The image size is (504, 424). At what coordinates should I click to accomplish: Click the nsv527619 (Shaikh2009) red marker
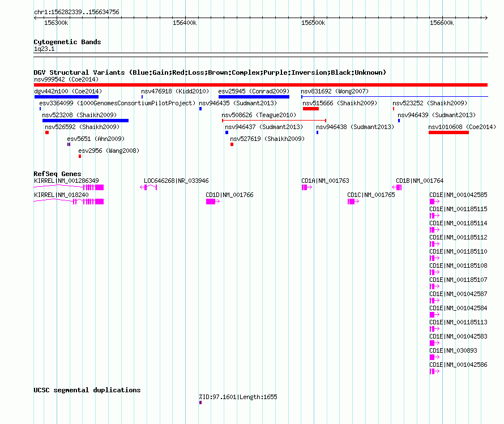(x=232, y=144)
